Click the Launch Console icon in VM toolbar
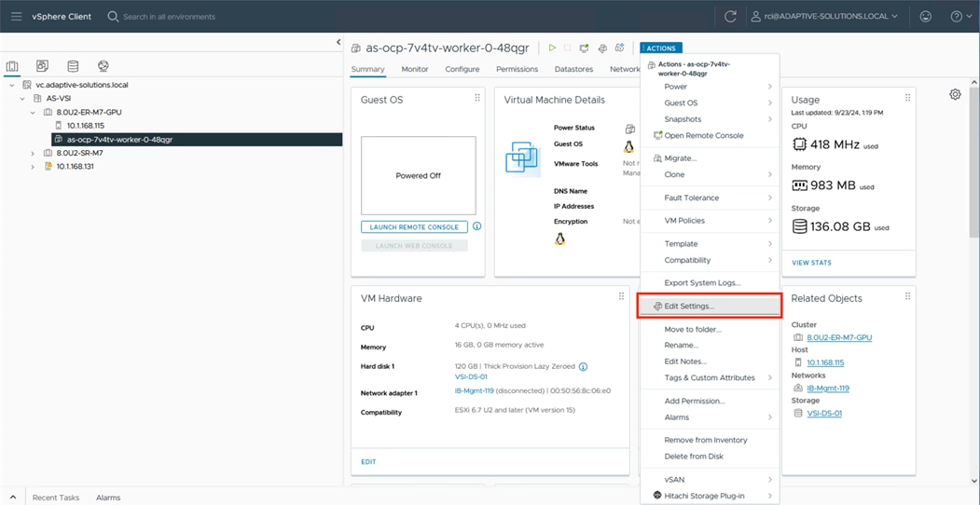 click(x=585, y=48)
